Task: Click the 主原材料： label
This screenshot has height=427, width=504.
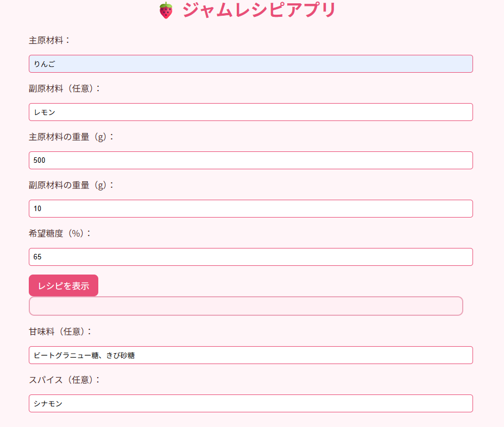Action: (x=49, y=41)
